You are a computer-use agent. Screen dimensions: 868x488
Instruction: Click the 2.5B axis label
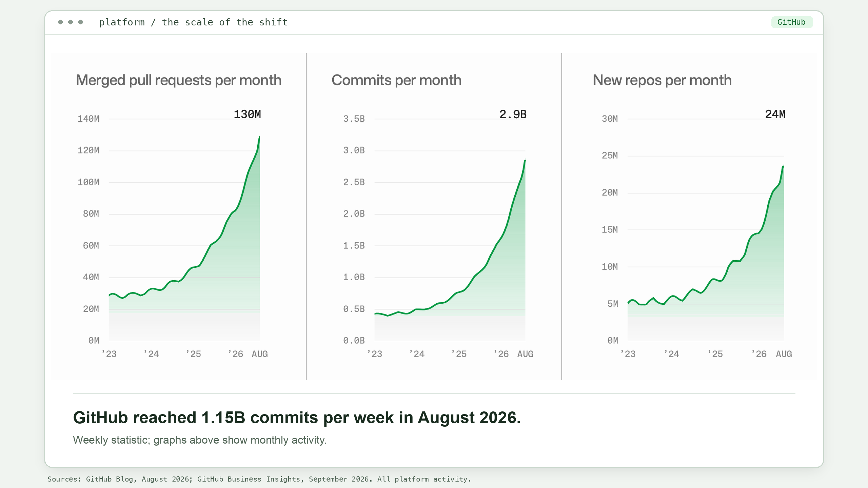tap(354, 182)
